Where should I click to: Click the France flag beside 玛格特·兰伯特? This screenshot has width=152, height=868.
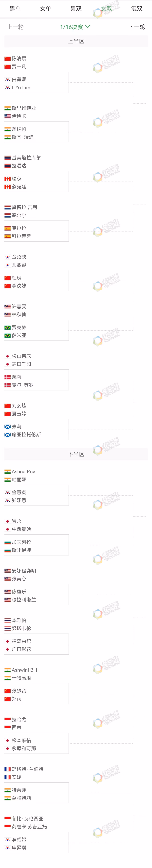coord(7,769)
